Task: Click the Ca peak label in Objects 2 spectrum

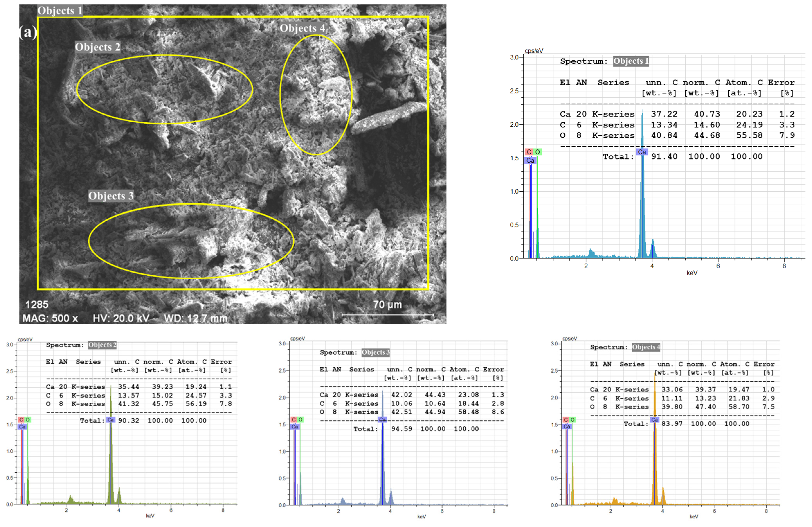Action: [x=111, y=420]
